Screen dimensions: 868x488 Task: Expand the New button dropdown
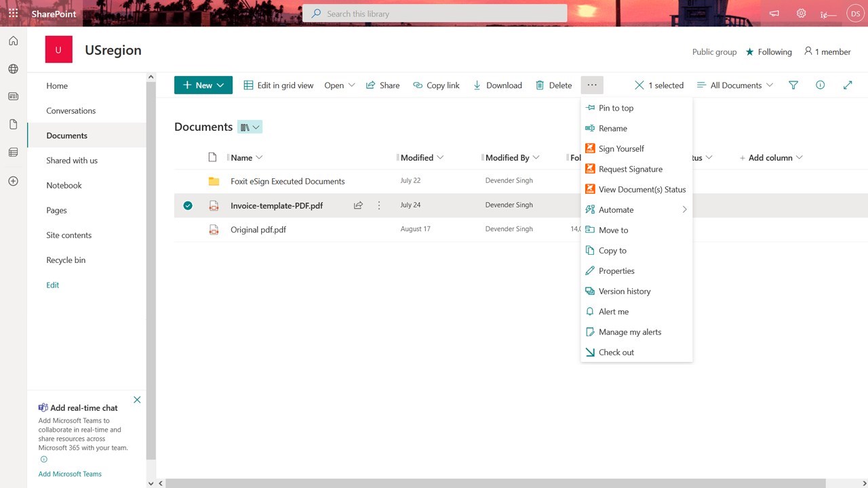pyautogui.click(x=220, y=85)
